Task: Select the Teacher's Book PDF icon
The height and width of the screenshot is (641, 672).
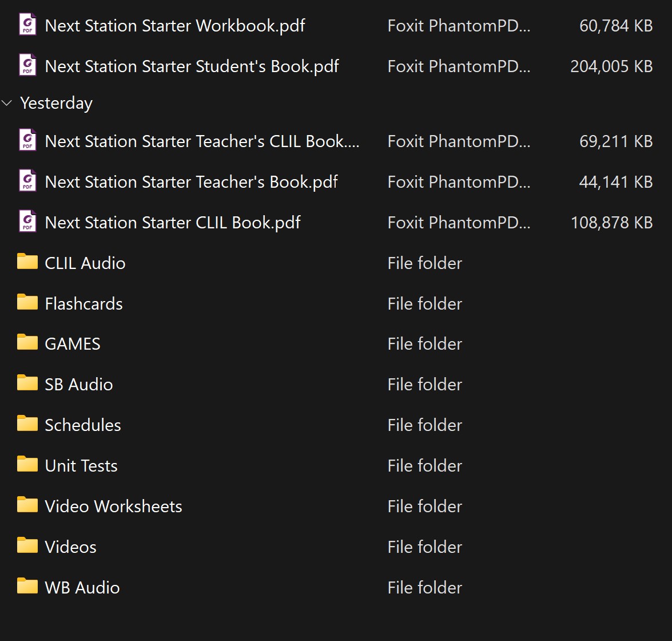Action: pyautogui.click(x=27, y=182)
